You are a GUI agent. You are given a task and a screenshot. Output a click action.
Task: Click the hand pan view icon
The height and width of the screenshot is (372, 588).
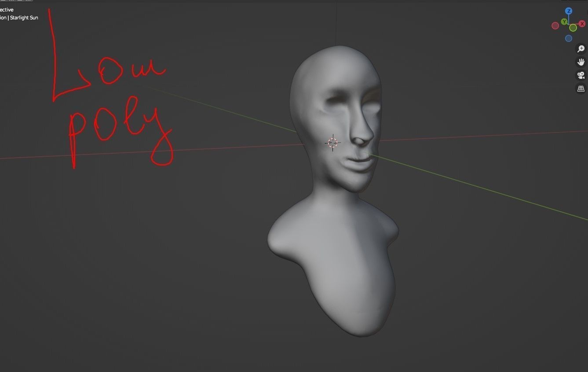(x=581, y=62)
